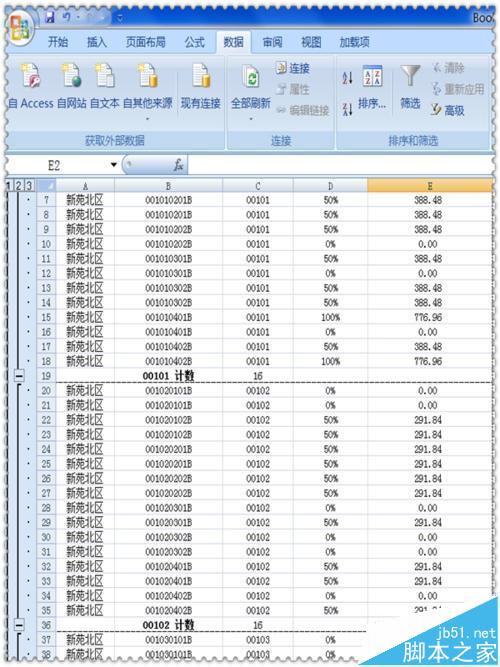This screenshot has height=667, width=500.
Task: Click the Office button logo
Action: click(20, 29)
